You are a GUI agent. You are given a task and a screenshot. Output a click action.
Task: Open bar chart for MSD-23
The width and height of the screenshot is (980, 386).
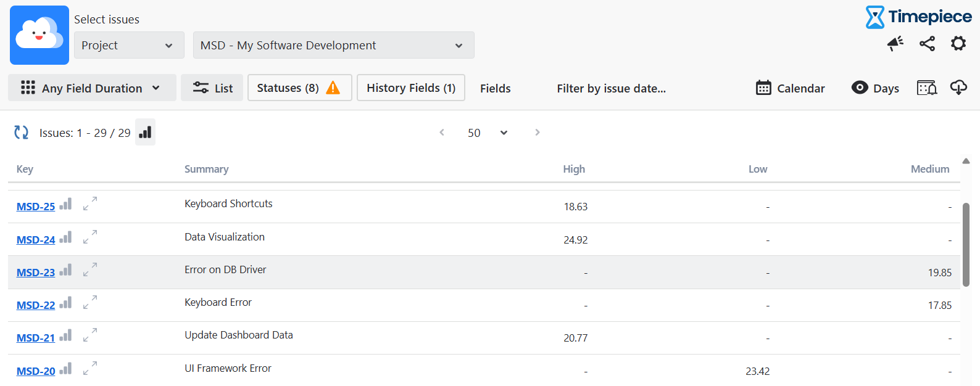pos(65,270)
